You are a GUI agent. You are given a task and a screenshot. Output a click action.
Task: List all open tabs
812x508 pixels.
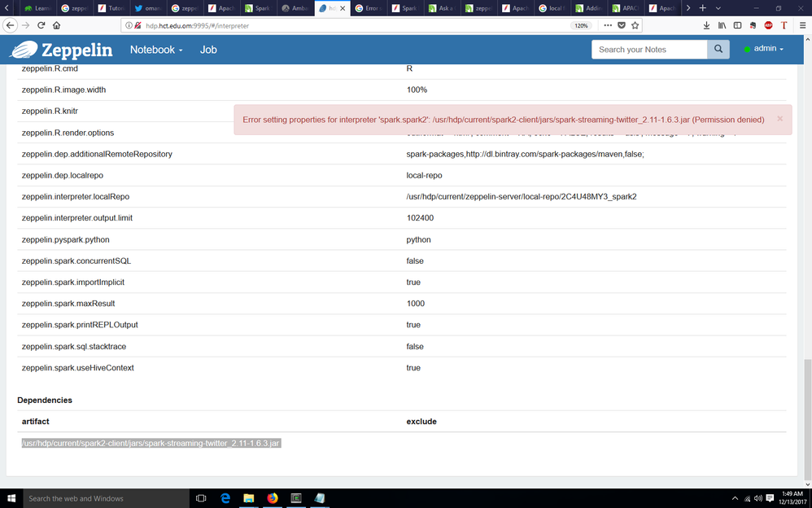(718, 8)
